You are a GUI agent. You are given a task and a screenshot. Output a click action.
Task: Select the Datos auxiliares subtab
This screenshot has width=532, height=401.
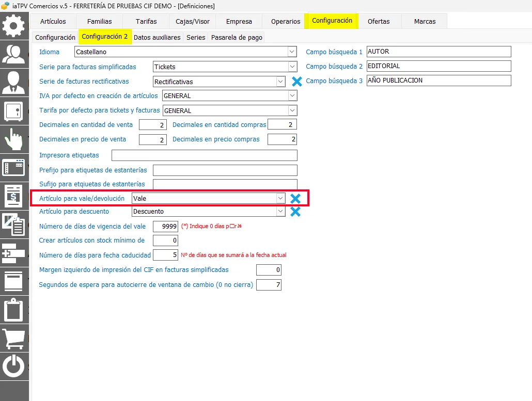pos(157,37)
